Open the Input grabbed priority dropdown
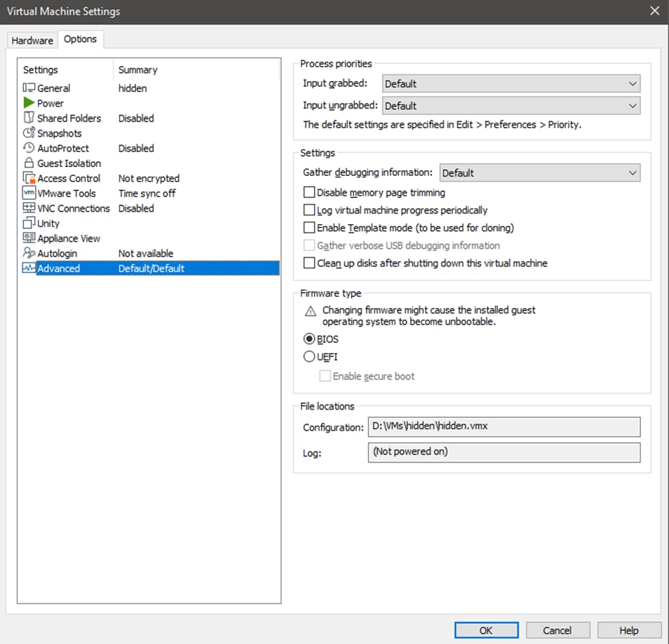669x644 pixels. (510, 84)
